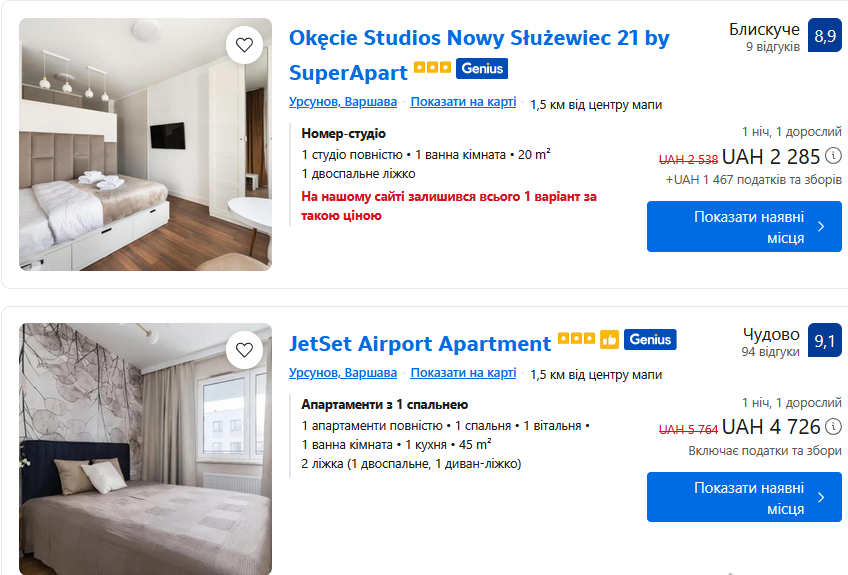Open JetSet Airport Apartment title link
This screenshot has width=848, height=575.
[x=420, y=344]
